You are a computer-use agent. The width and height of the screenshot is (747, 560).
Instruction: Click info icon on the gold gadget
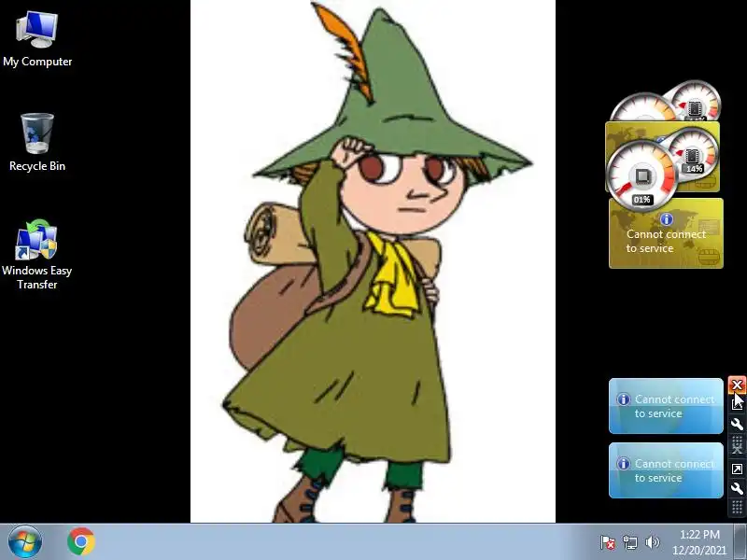[667, 219]
